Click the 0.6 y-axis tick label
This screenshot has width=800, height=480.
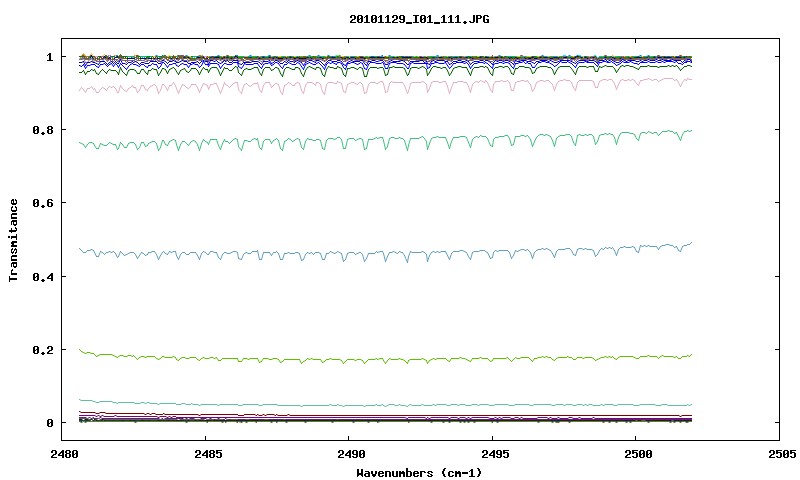pyautogui.click(x=43, y=203)
